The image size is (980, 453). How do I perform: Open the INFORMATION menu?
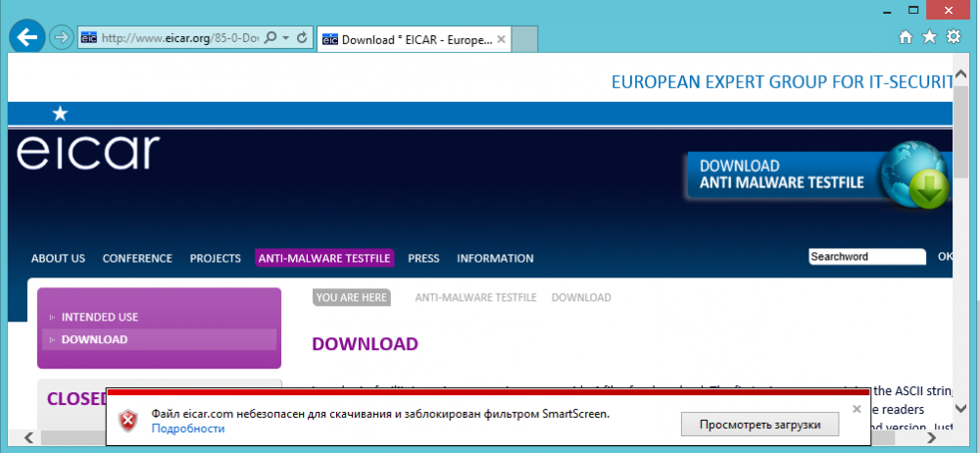point(496,259)
